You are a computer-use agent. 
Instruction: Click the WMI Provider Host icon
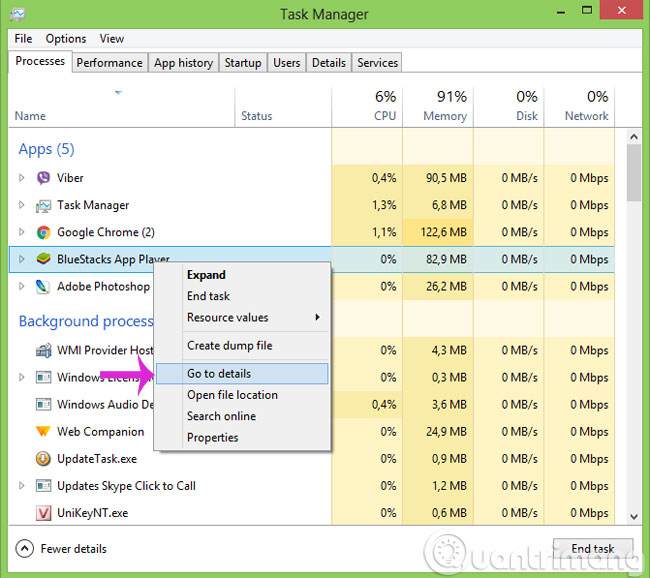(43, 351)
